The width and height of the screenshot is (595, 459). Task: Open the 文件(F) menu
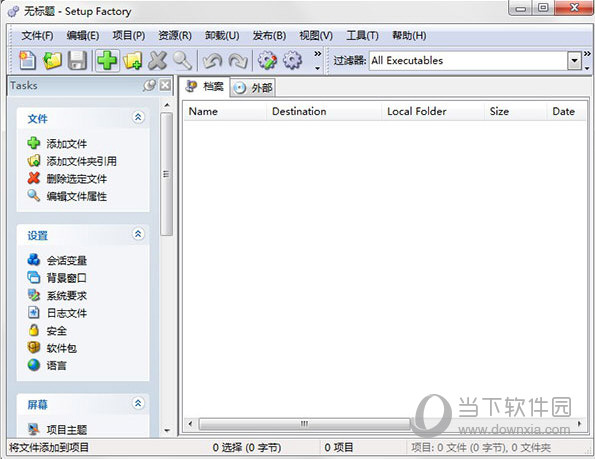37,36
